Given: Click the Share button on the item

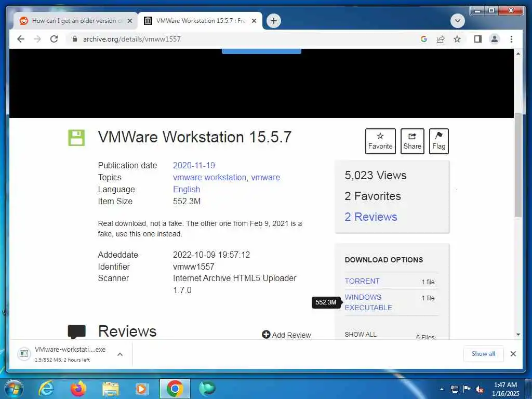Looking at the screenshot, I should 412,141.
